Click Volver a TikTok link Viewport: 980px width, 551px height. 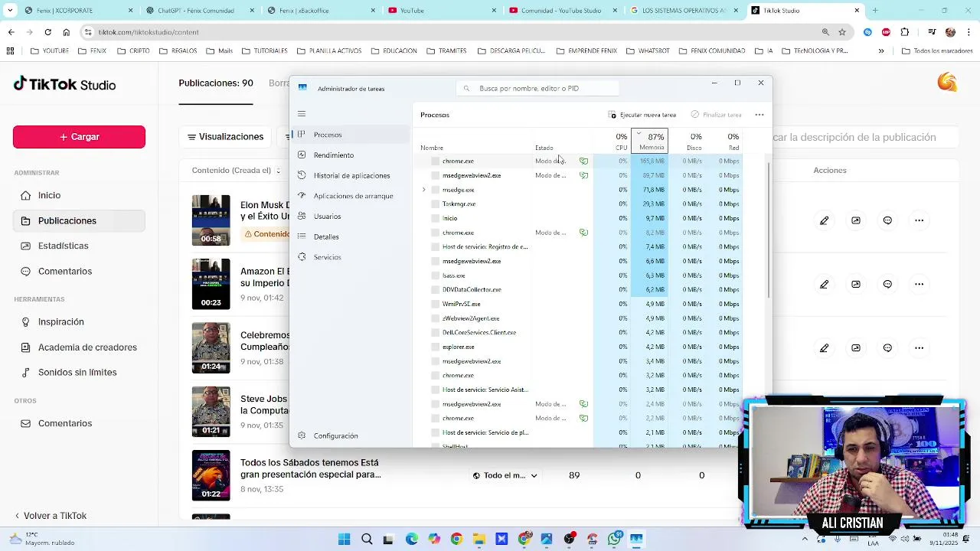pos(51,516)
